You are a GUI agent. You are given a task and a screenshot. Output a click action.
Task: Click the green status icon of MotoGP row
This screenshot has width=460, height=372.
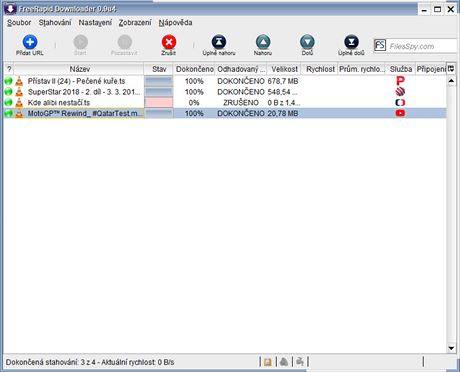[x=9, y=113]
